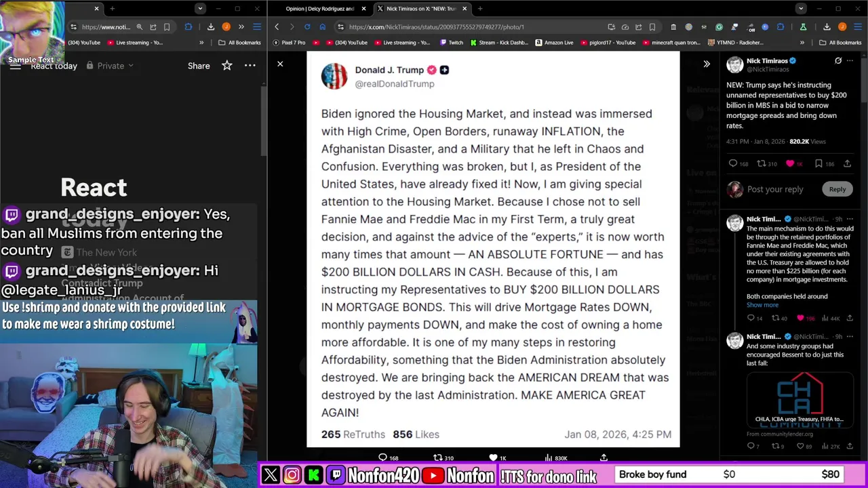Go back in the right browser window
Screen dimensions: 868x488
point(277,27)
